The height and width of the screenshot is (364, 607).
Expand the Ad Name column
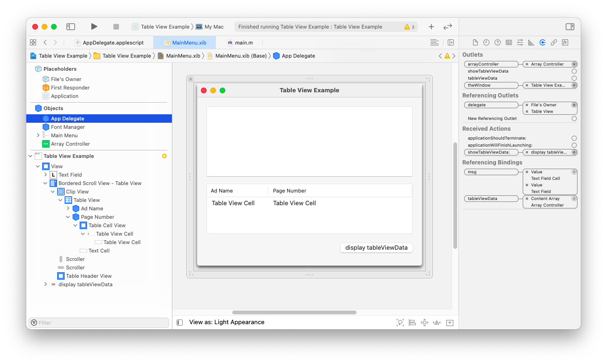(68, 208)
